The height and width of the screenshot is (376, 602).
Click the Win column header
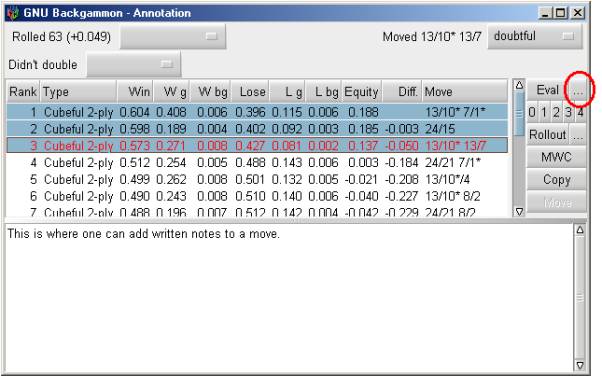pos(135,92)
